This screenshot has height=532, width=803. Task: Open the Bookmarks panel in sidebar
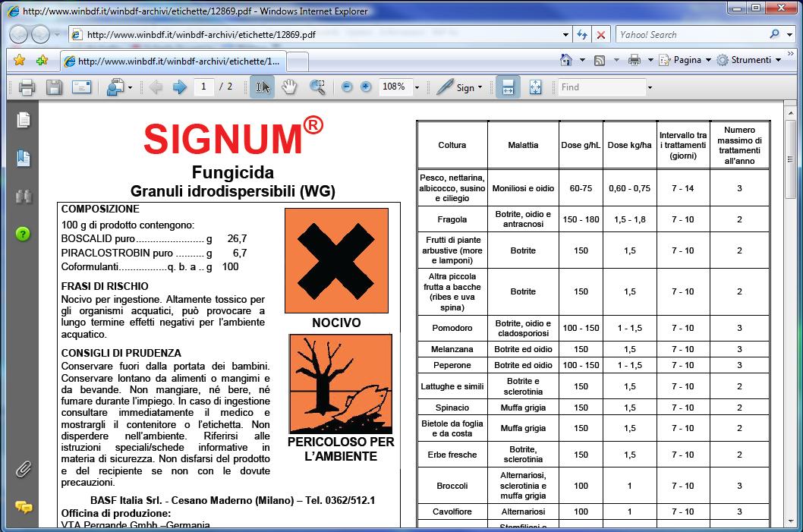click(24, 158)
